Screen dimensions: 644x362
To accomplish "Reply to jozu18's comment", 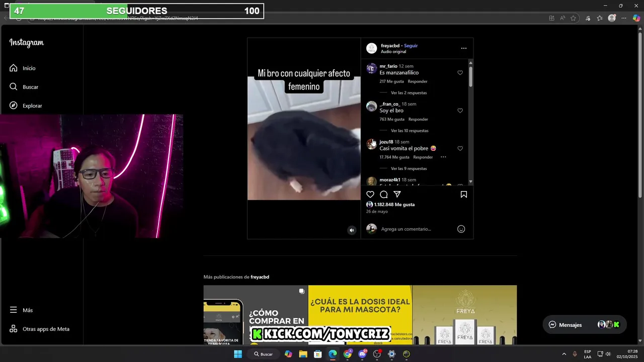I will coord(423,157).
